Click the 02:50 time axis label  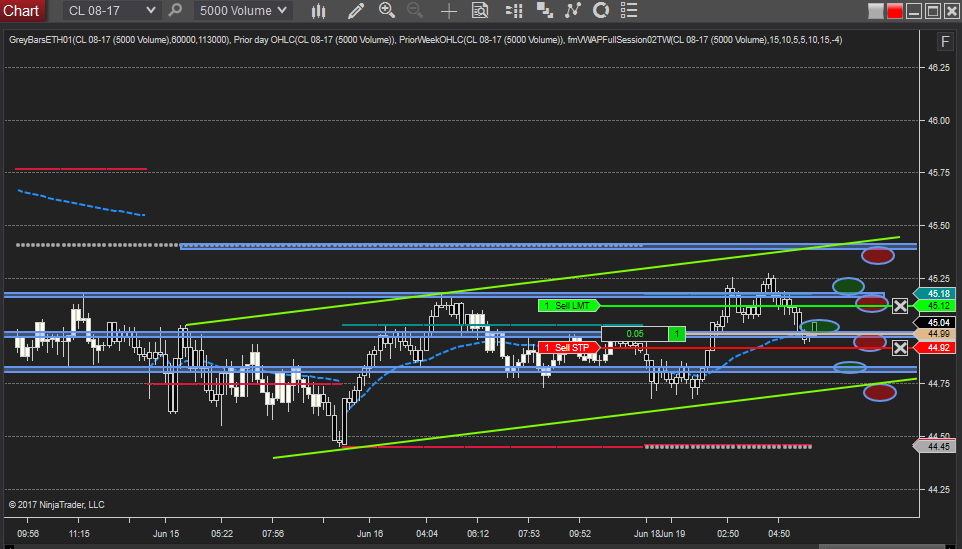coord(728,534)
